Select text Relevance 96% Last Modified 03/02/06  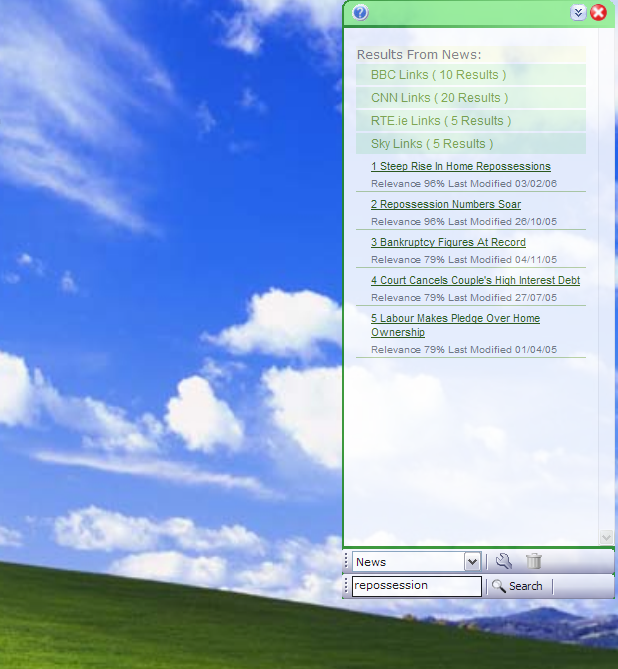pos(464,184)
